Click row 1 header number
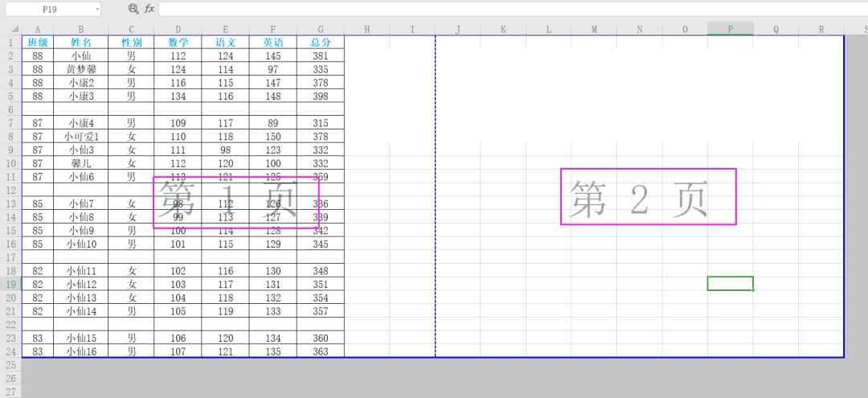The height and width of the screenshot is (398, 868). pos(10,42)
